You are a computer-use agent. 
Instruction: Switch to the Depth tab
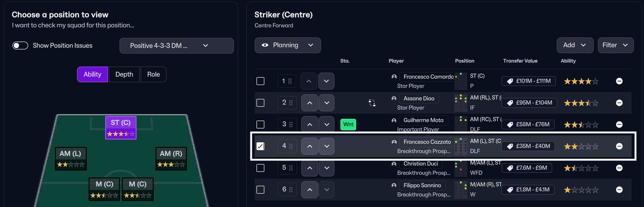pyautogui.click(x=124, y=74)
